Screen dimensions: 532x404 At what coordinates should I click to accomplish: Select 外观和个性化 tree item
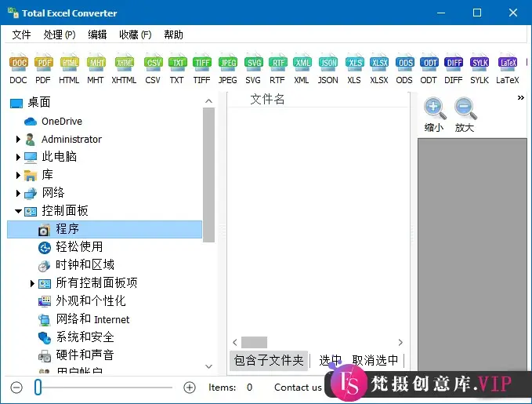coord(91,301)
